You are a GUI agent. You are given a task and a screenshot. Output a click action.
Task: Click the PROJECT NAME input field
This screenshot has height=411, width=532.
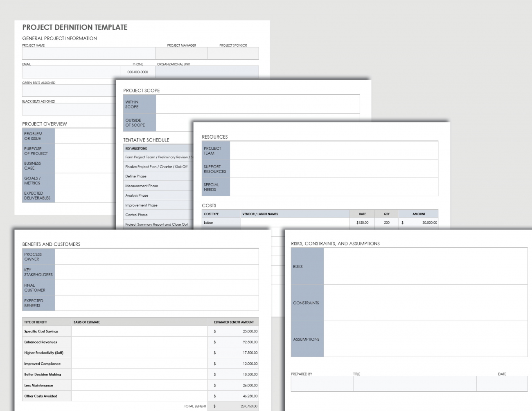point(88,53)
